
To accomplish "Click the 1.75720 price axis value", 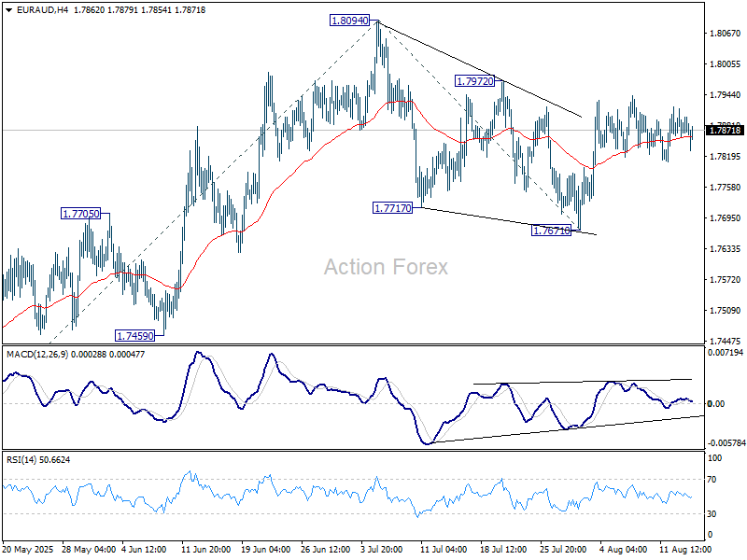I will pyautogui.click(x=726, y=279).
